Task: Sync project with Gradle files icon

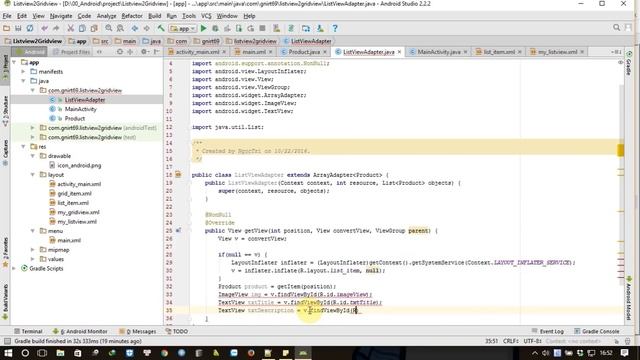Action: pos(291,28)
